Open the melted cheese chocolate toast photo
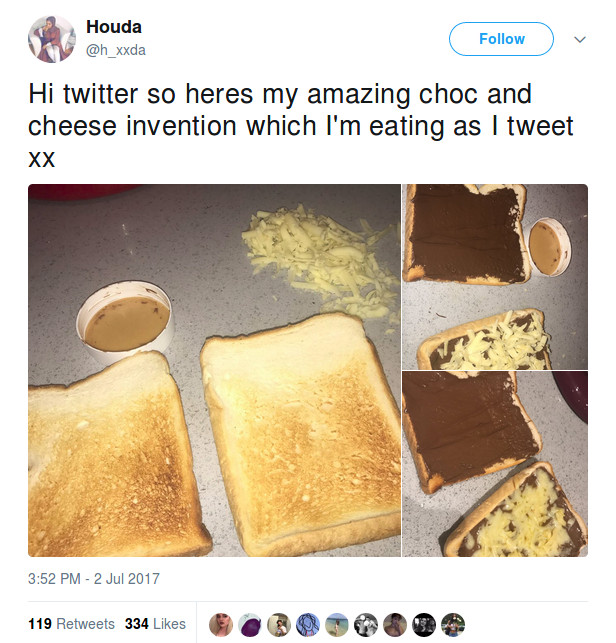This screenshot has width=616, height=643. pyautogui.click(x=495, y=464)
